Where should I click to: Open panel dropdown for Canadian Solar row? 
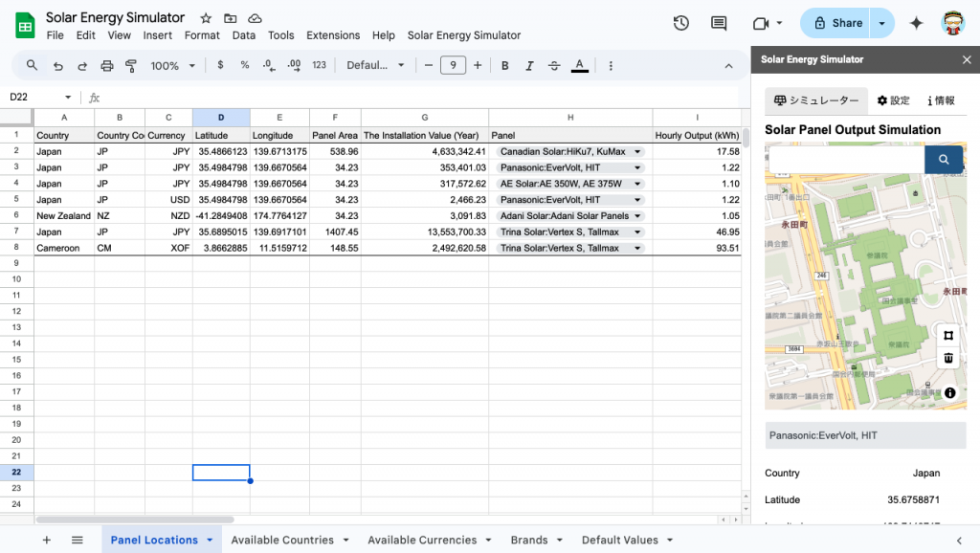point(637,152)
